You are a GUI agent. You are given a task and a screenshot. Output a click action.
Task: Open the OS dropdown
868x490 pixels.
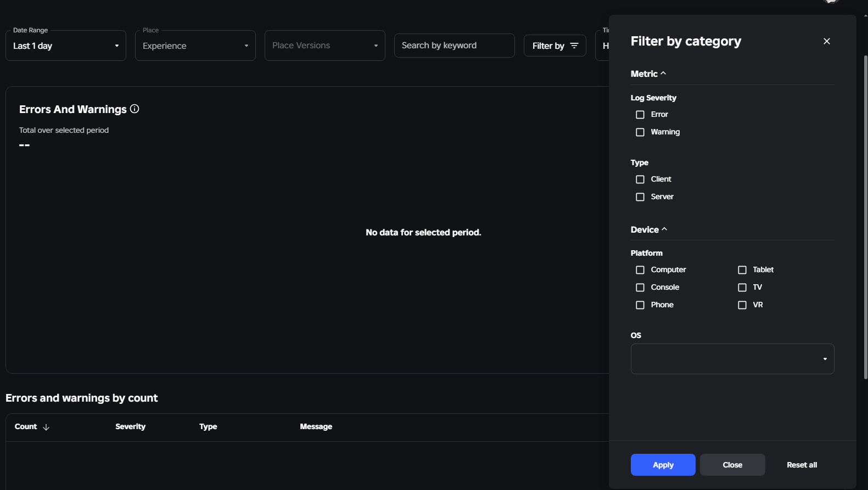[x=732, y=359]
